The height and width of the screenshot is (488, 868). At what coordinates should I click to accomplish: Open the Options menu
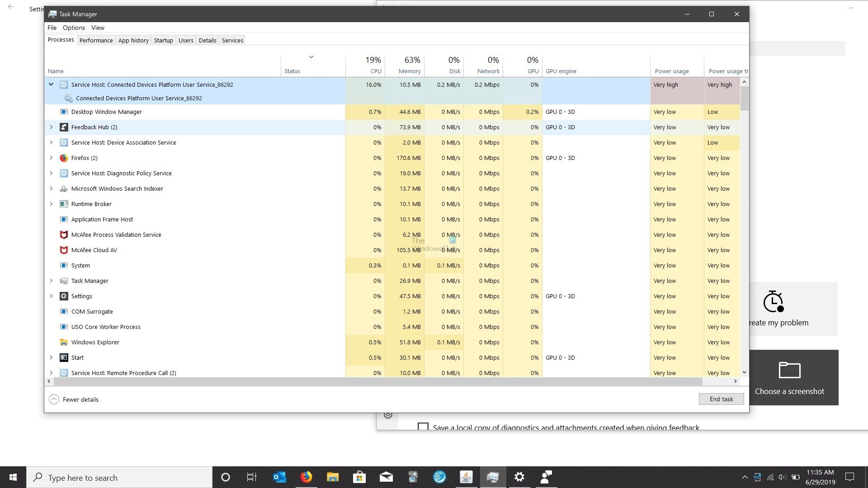click(74, 28)
